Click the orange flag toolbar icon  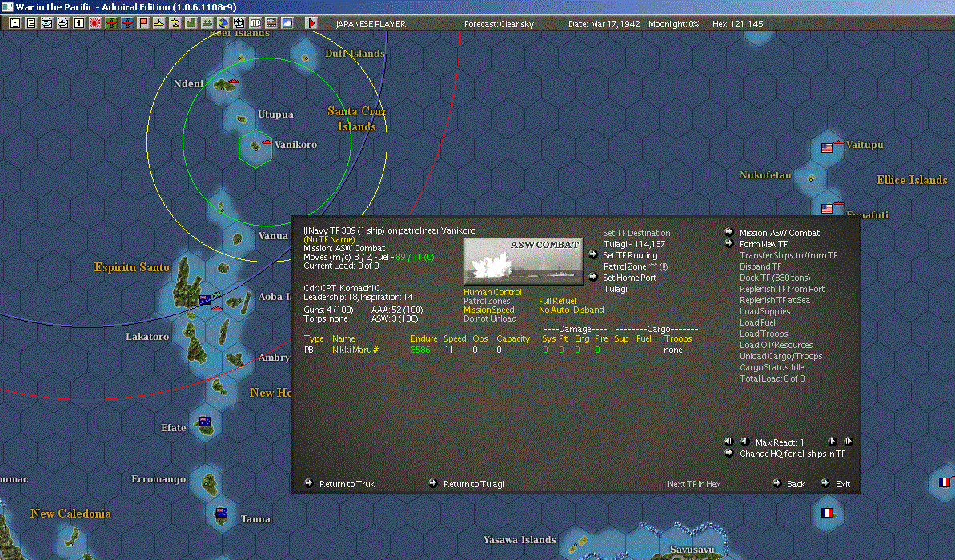(x=143, y=23)
